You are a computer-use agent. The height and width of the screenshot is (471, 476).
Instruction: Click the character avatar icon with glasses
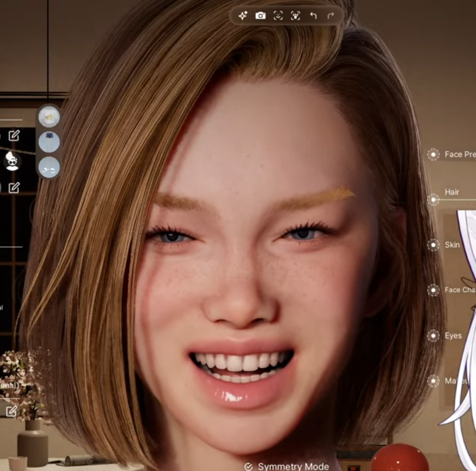click(12, 161)
